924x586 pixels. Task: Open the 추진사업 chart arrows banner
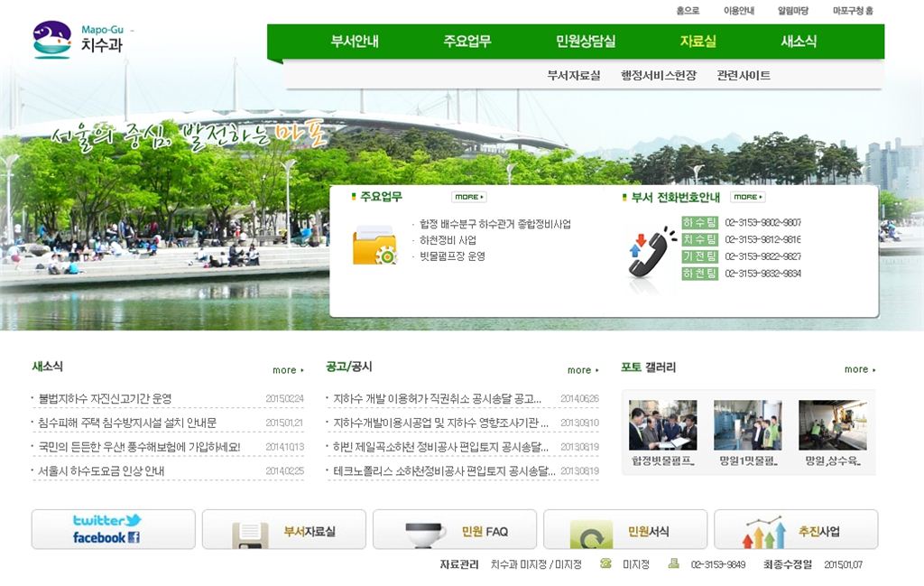pyautogui.click(x=795, y=530)
